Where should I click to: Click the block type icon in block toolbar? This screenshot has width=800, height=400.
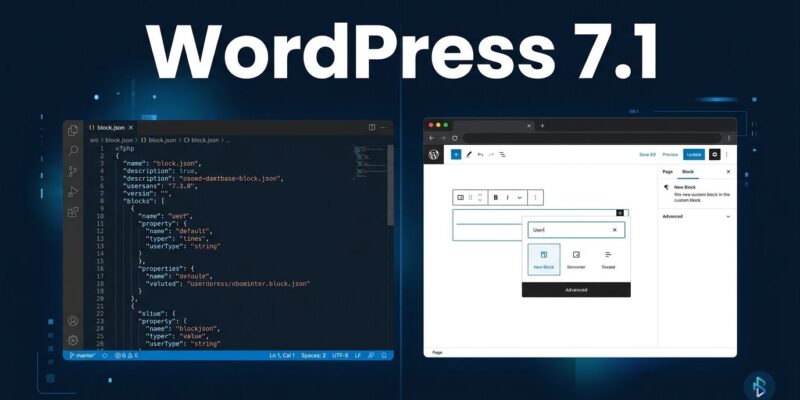pyautogui.click(x=460, y=197)
